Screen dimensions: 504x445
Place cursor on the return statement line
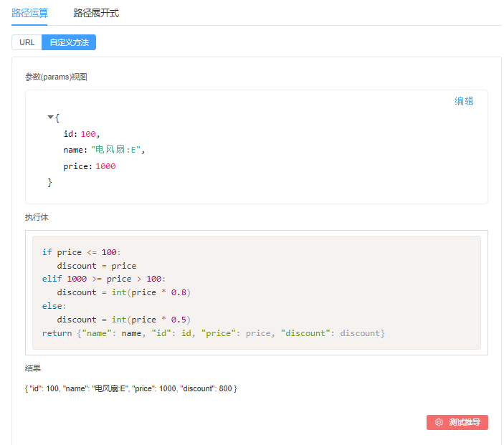tap(213, 333)
